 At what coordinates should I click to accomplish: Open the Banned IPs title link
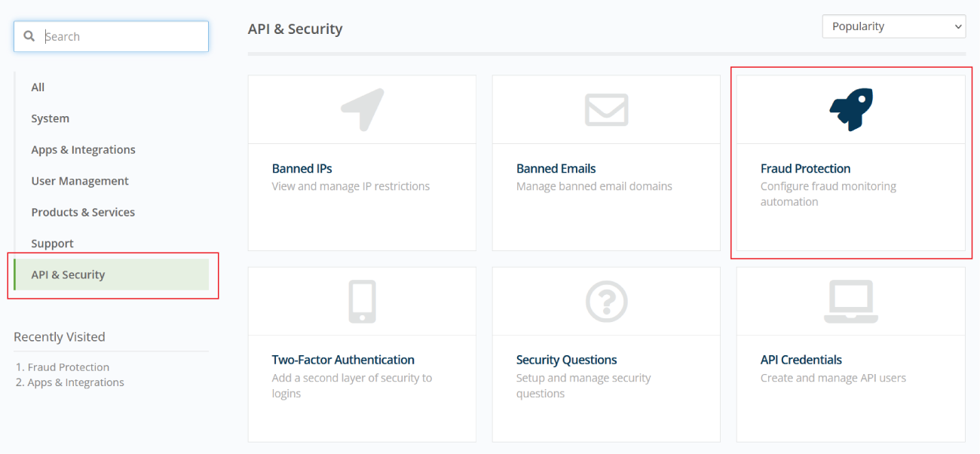302,168
